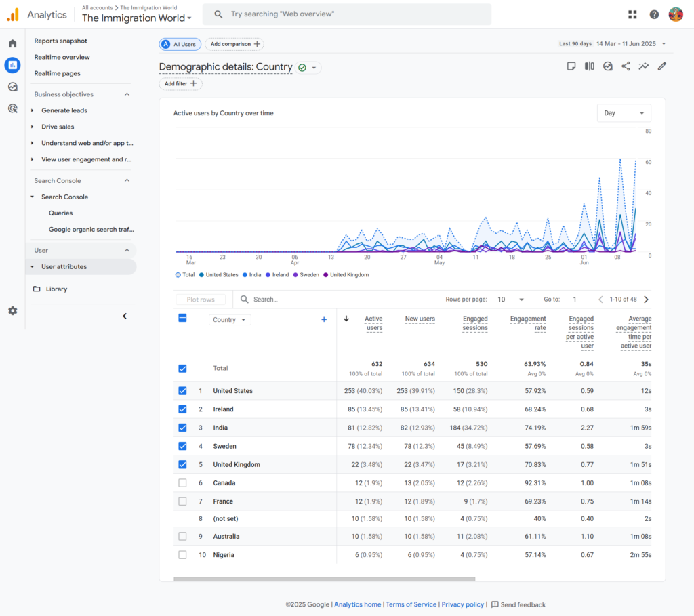This screenshot has width=694, height=616.
Task: Uncheck the United States row checkbox
Action: 182,391
